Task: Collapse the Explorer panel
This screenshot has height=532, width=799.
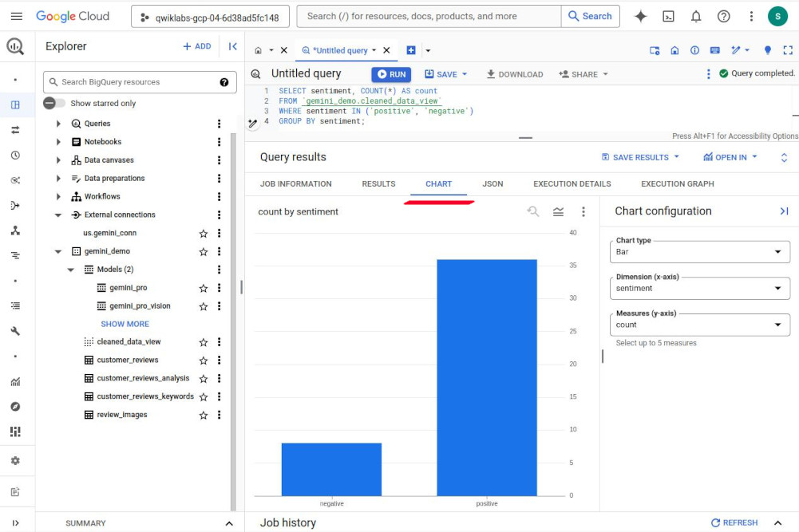Action: pos(233,46)
